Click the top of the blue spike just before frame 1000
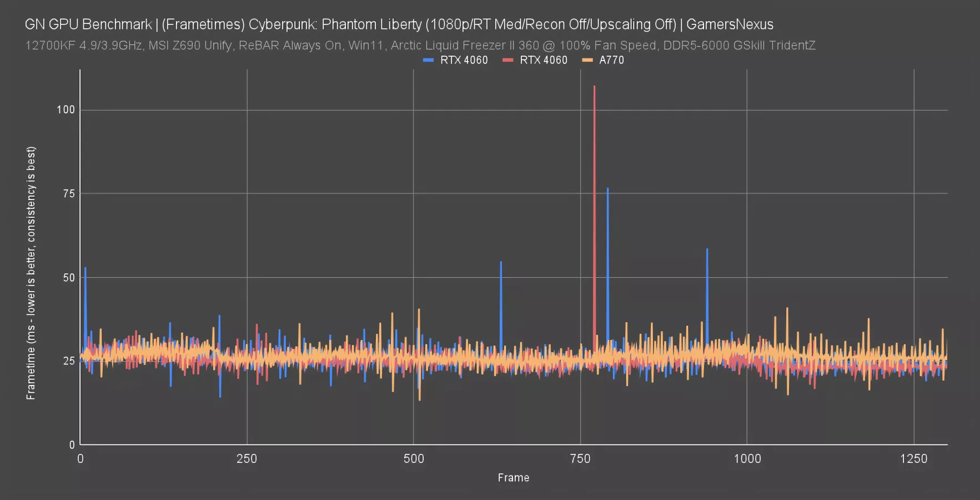 (x=707, y=249)
